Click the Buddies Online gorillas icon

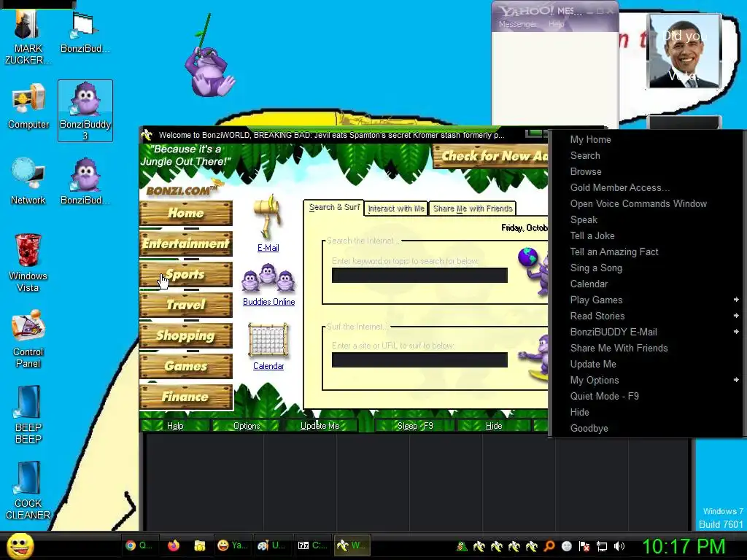[268, 278]
